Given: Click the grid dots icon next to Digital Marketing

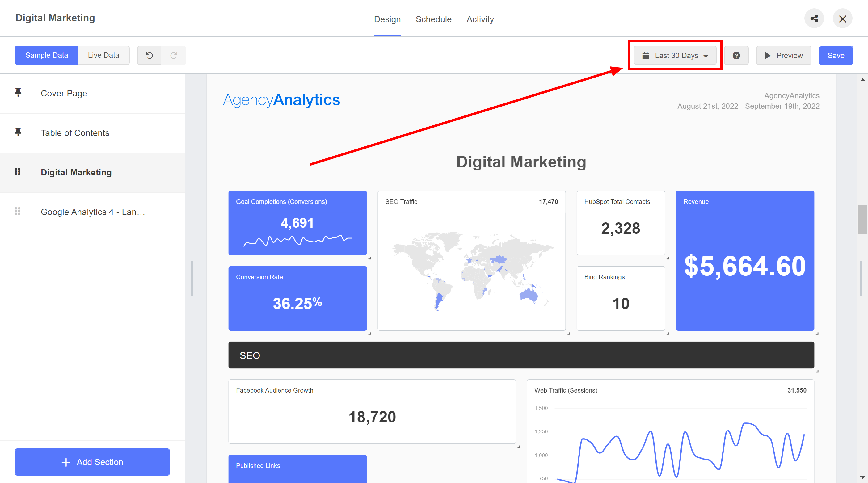Looking at the screenshot, I should pos(18,172).
